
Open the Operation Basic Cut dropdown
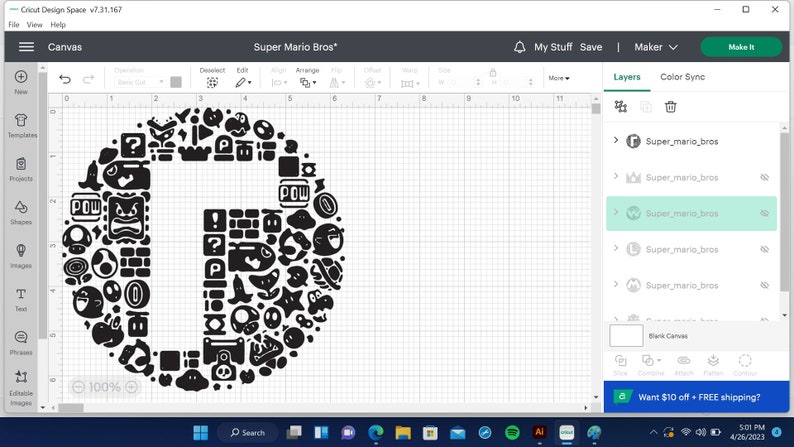coord(140,82)
